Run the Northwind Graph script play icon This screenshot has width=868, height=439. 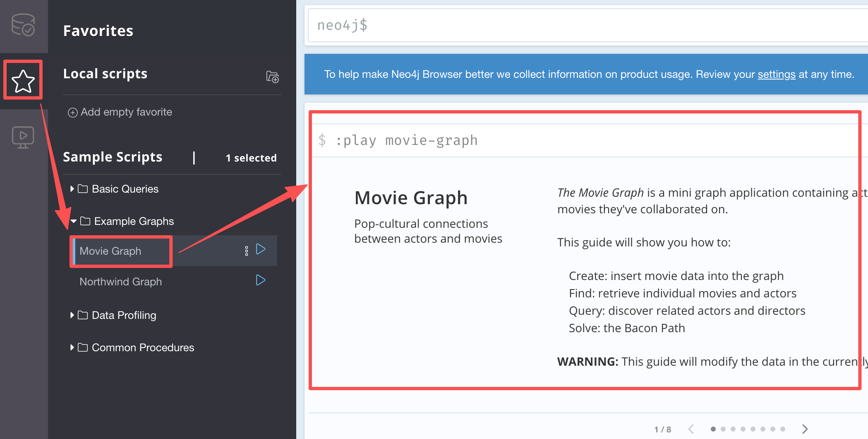(x=261, y=280)
